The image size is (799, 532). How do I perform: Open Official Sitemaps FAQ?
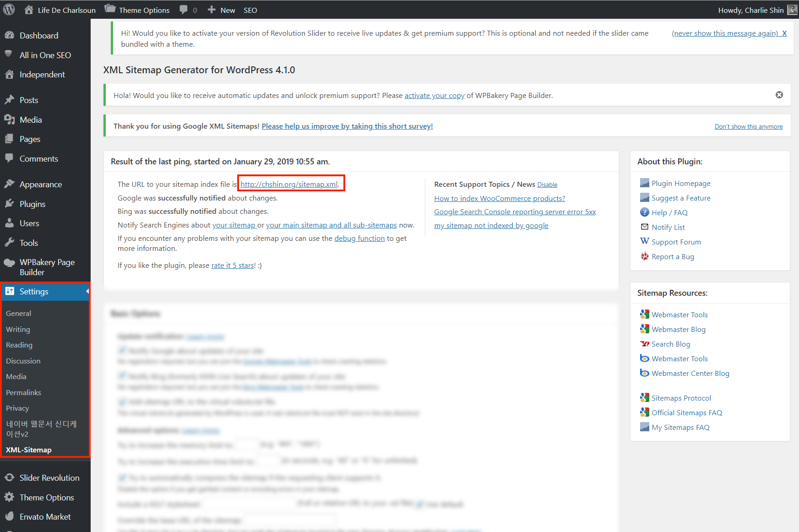(687, 413)
